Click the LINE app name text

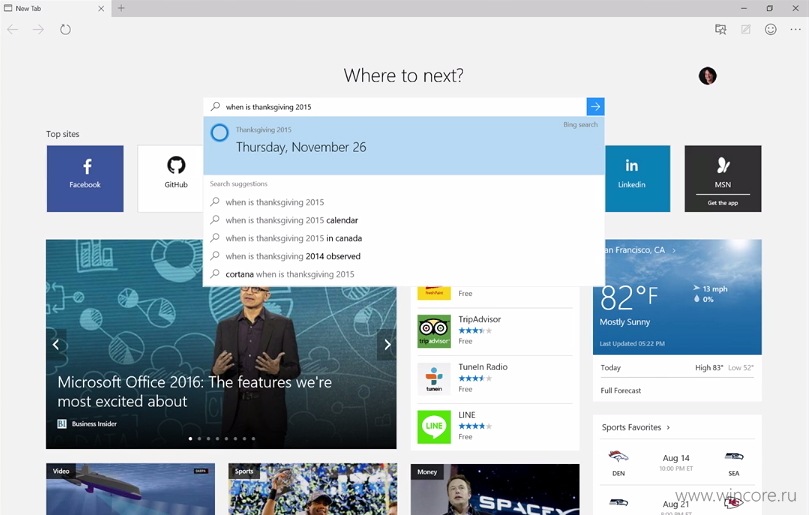(x=467, y=415)
